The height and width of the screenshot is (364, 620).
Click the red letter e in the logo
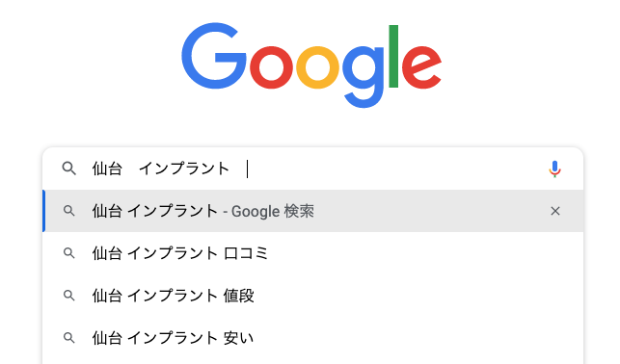click(422, 67)
